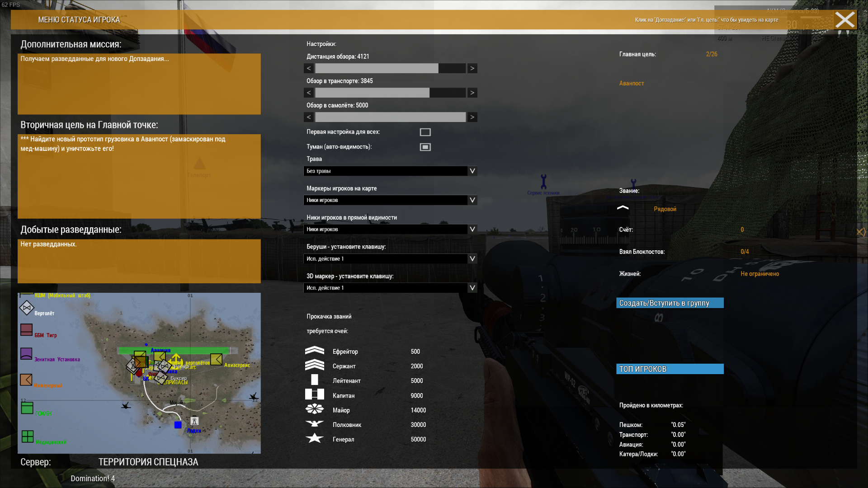Click the Авиасервис yellow marker on map
This screenshot has height=488, width=868.
[x=216, y=359]
